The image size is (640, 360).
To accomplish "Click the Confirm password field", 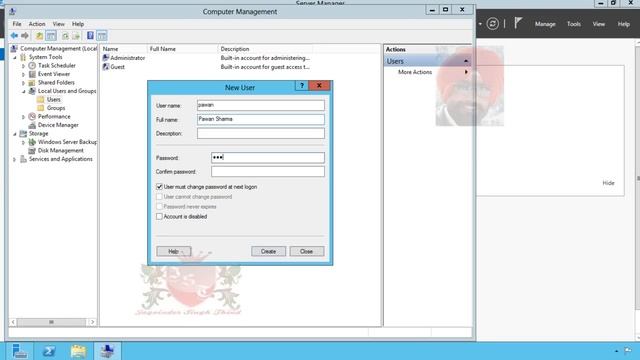I will (268, 171).
